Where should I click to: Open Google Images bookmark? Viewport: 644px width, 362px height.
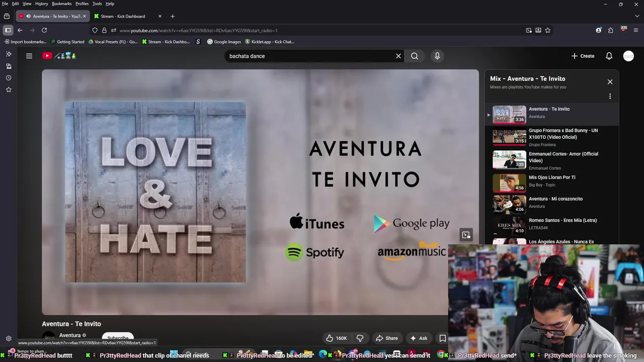click(224, 42)
